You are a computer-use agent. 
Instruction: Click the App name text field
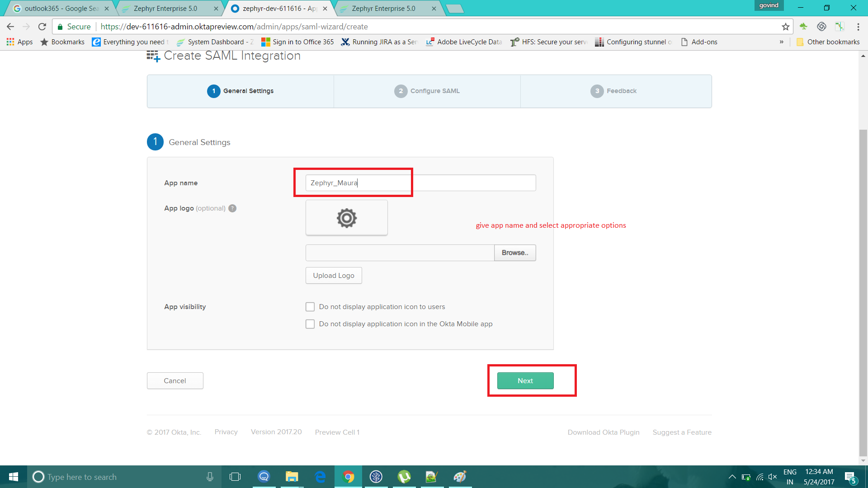click(420, 183)
